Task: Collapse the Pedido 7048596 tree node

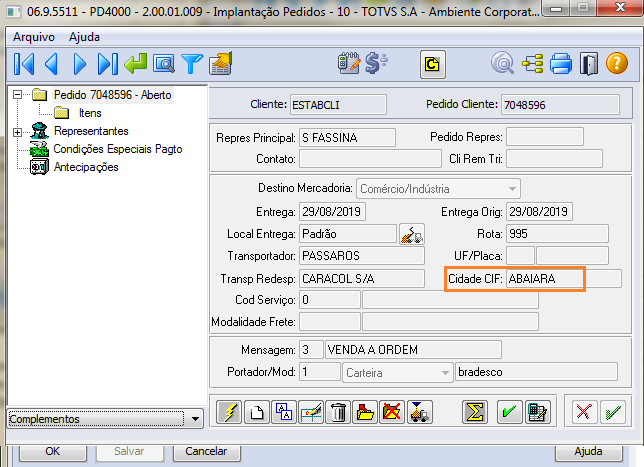Action: click(x=17, y=95)
